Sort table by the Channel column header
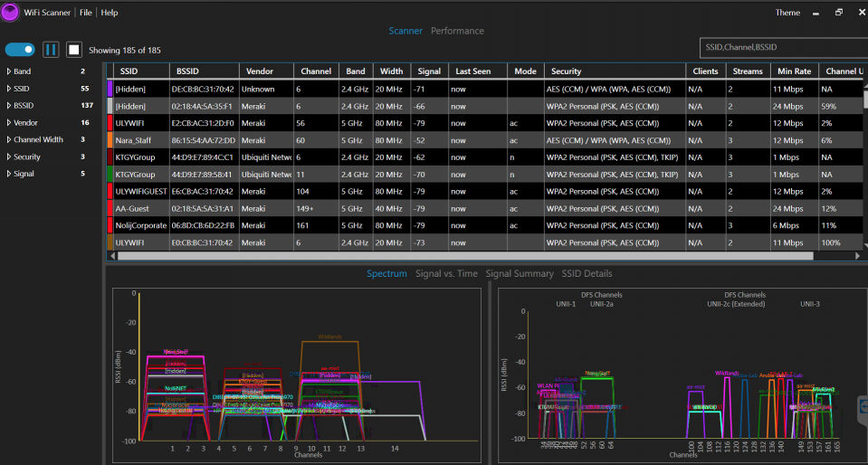 coord(316,71)
